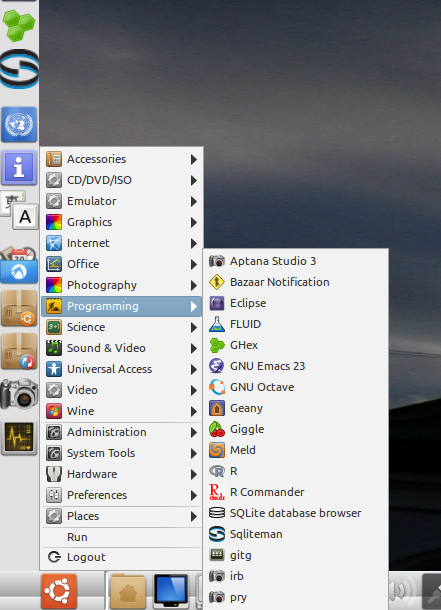Click the Ubuntu logo start button
The image size is (441, 610).
click(59, 591)
